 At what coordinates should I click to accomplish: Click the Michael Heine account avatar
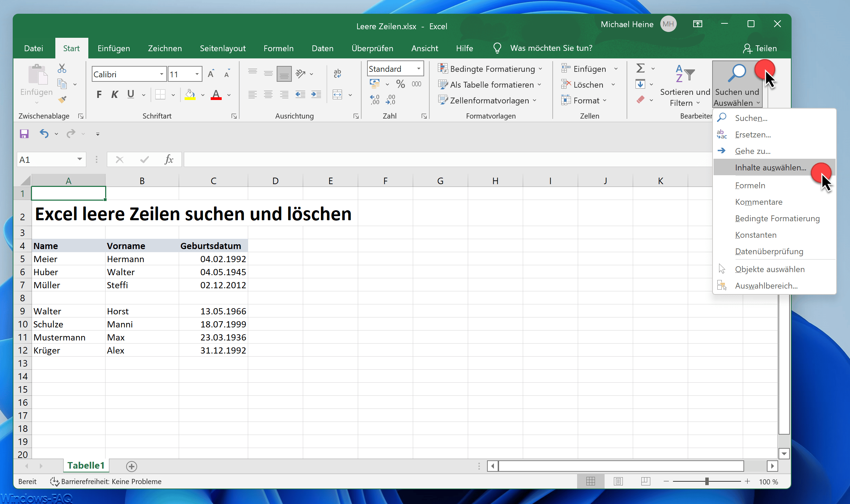[x=668, y=24]
